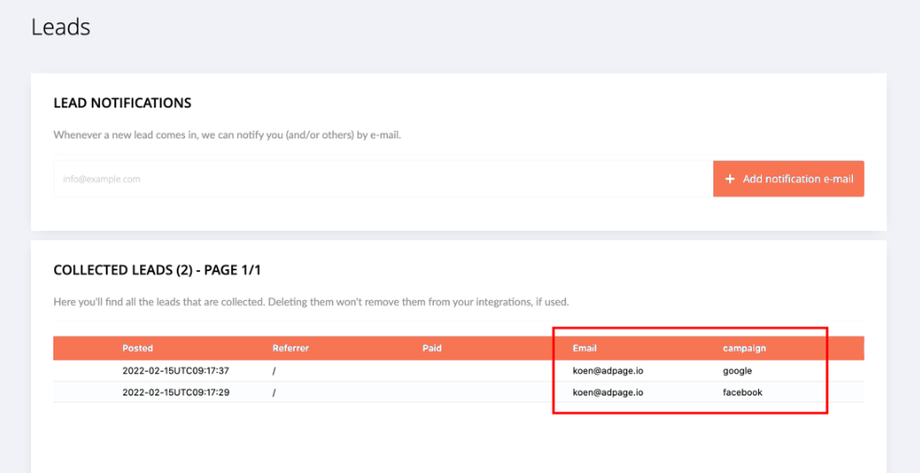Image resolution: width=920 pixels, height=473 pixels.
Task: Click the facebook campaign cell
Action: click(x=742, y=392)
